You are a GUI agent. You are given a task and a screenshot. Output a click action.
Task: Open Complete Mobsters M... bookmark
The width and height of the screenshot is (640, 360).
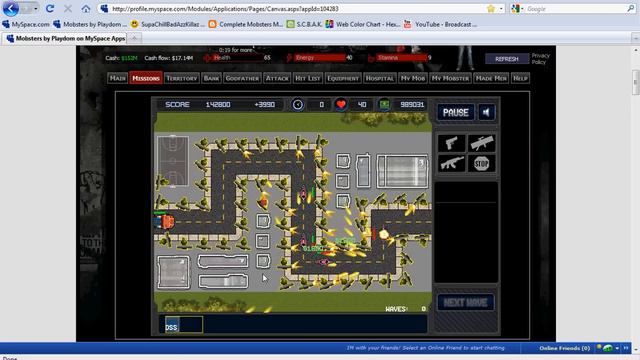[x=246, y=24]
